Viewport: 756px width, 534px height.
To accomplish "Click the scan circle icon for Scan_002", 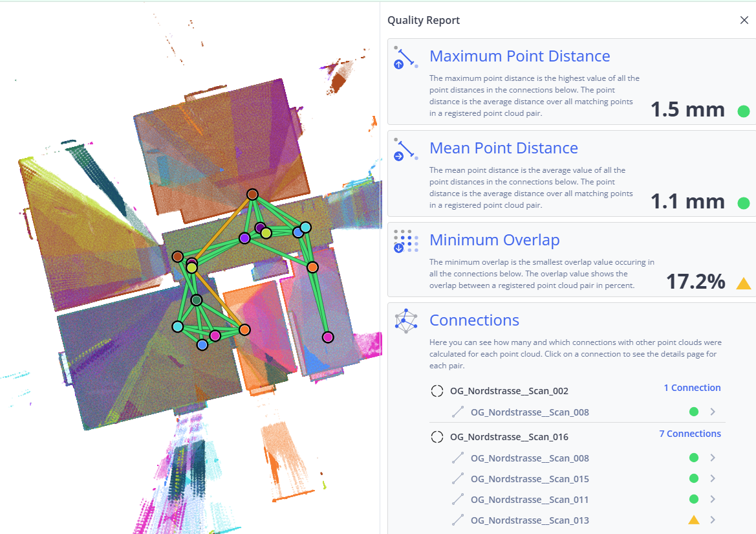I will [x=437, y=391].
